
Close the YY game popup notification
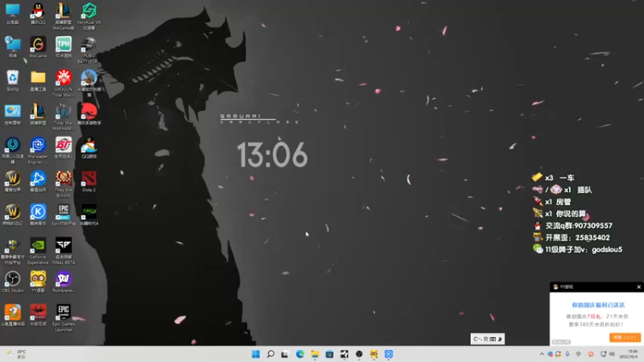pyautogui.click(x=638, y=287)
